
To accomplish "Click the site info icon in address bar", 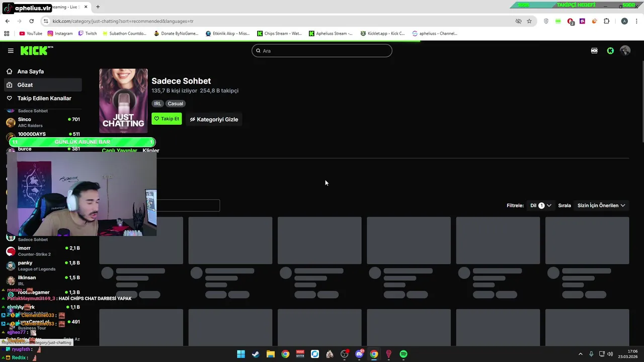I will click(46, 21).
